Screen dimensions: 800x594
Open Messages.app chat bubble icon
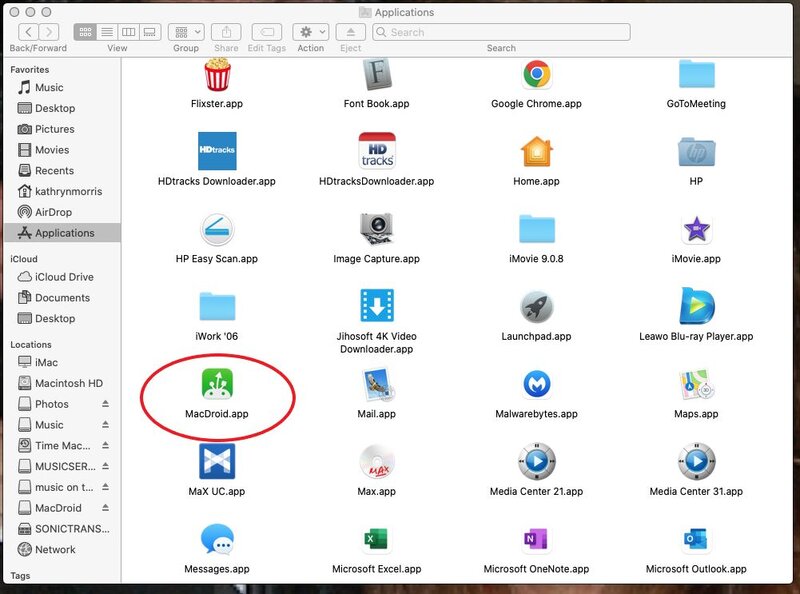(x=217, y=539)
